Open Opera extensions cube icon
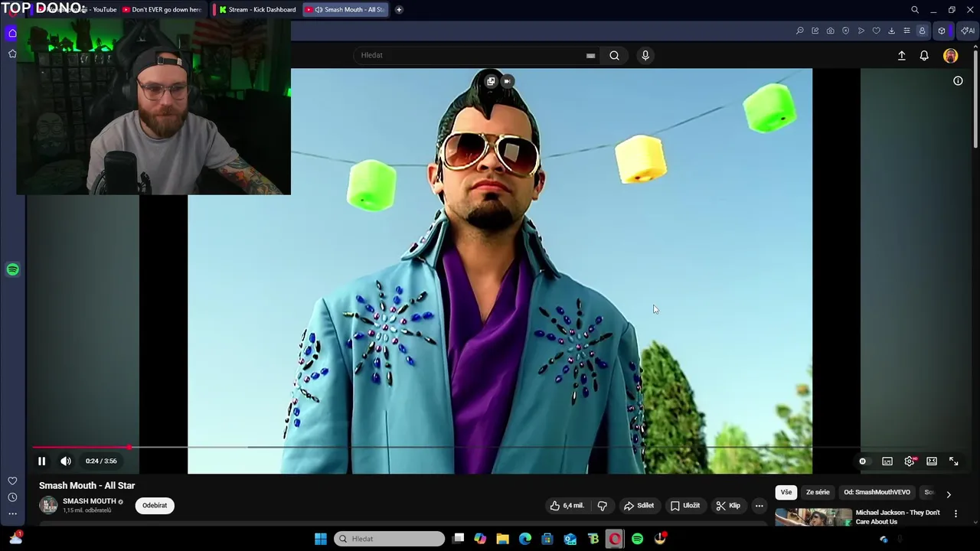Image resolution: width=980 pixels, height=551 pixels. click(942, 31)
